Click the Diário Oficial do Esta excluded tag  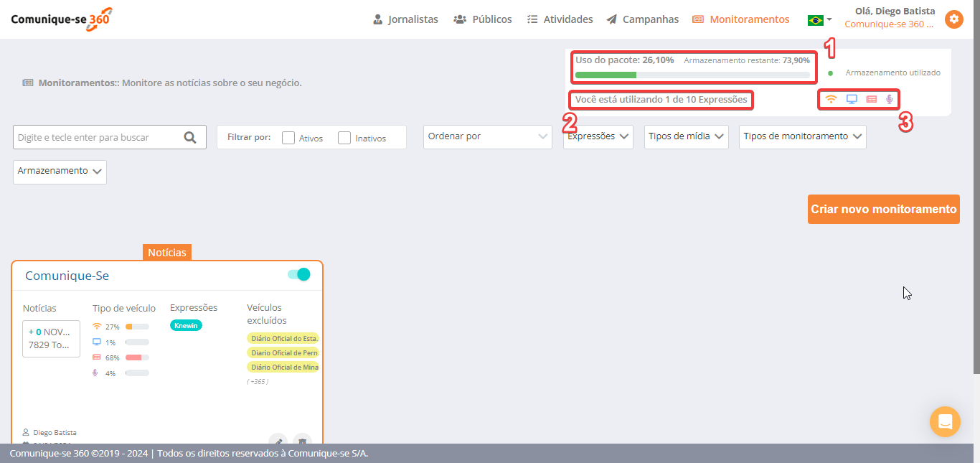coord(283,338)
